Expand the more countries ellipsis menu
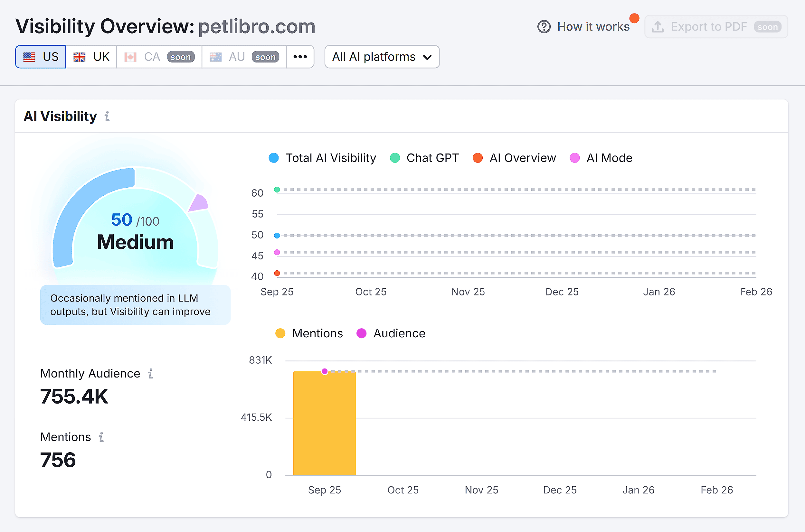Image resolution: width=805 pixels, height=532 pixels. coord(300,57)
